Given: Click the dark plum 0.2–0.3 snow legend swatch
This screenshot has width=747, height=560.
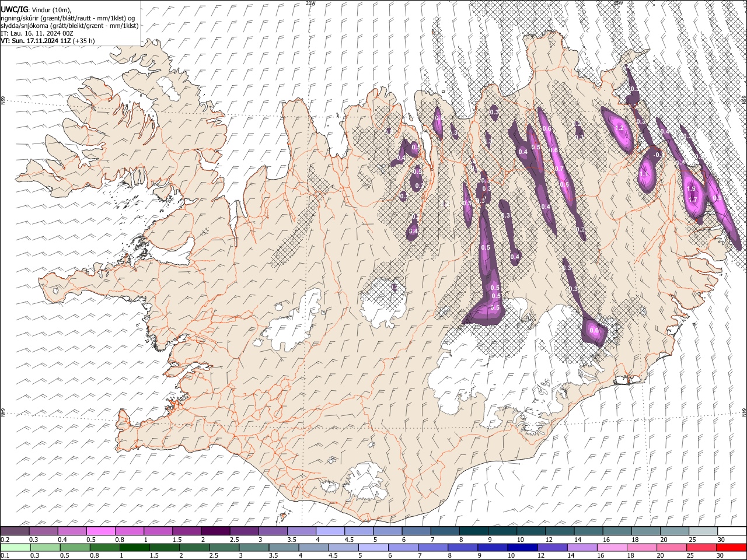Looking at the screenshot, I should (15, 531).
